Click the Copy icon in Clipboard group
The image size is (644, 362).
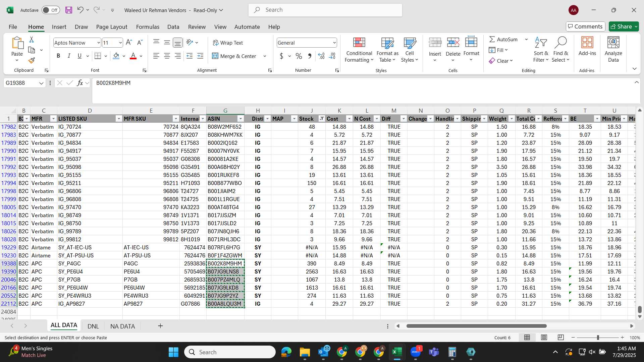[32, 50]
